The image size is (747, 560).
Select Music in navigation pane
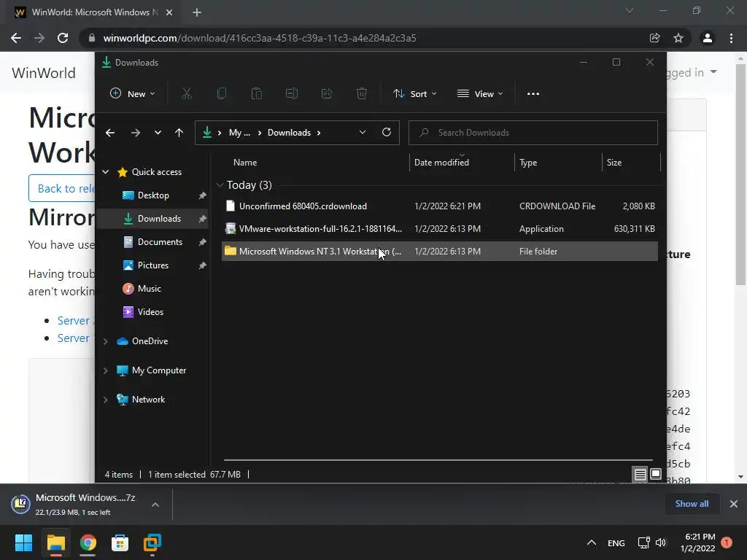click(x=152, y=289)
